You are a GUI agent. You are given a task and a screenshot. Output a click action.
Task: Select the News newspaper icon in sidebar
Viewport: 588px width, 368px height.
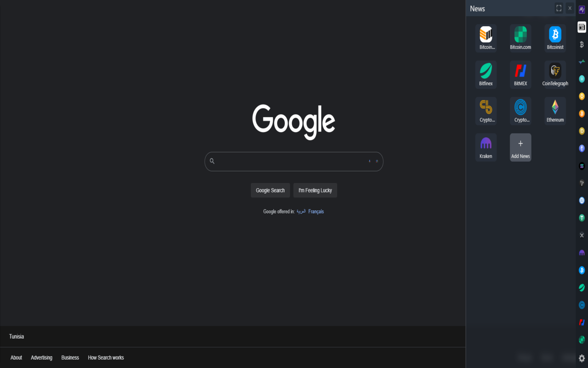(582, 27)
